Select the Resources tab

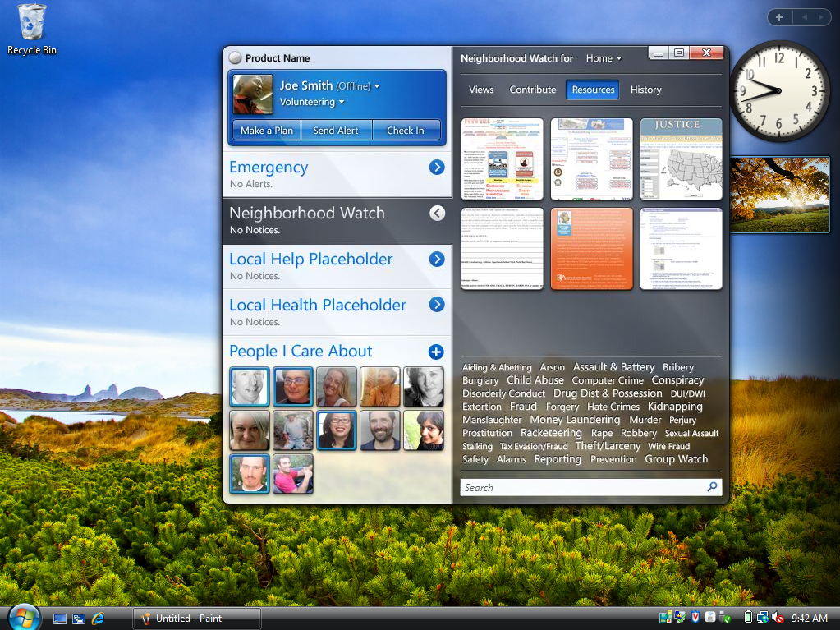(x=593, y=90)
